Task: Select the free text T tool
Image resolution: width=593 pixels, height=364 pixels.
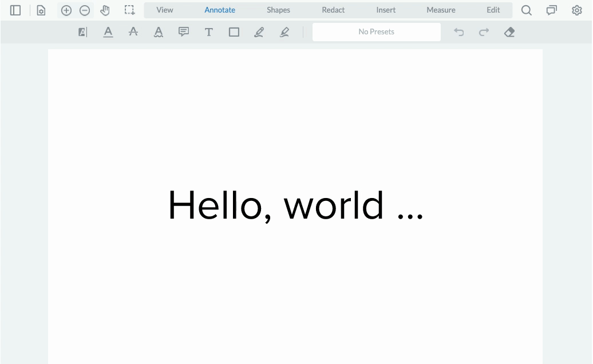Action: click(x=209, y=32)
